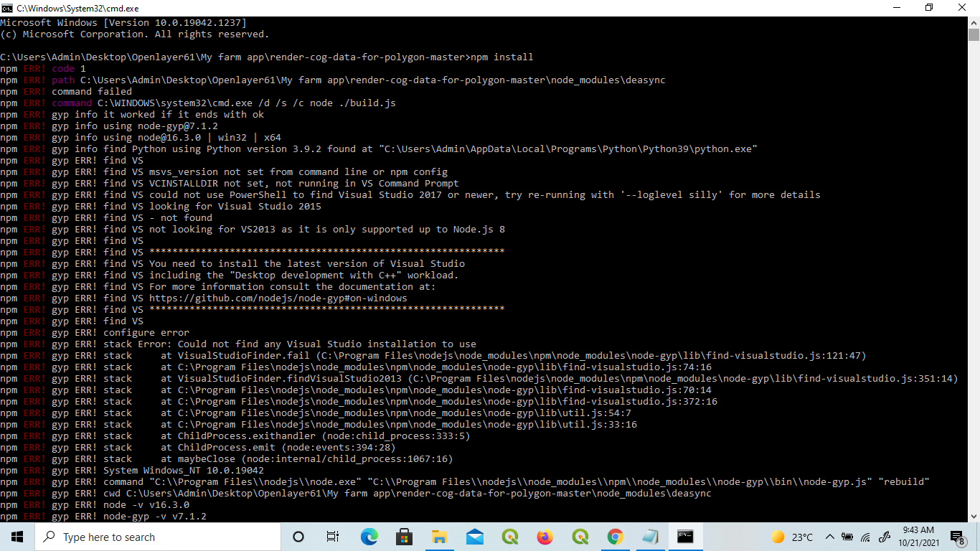Open Action Center showing 8 notifications
The height and width of the screenshot is (551, 980).
click(x=956, y=537)
